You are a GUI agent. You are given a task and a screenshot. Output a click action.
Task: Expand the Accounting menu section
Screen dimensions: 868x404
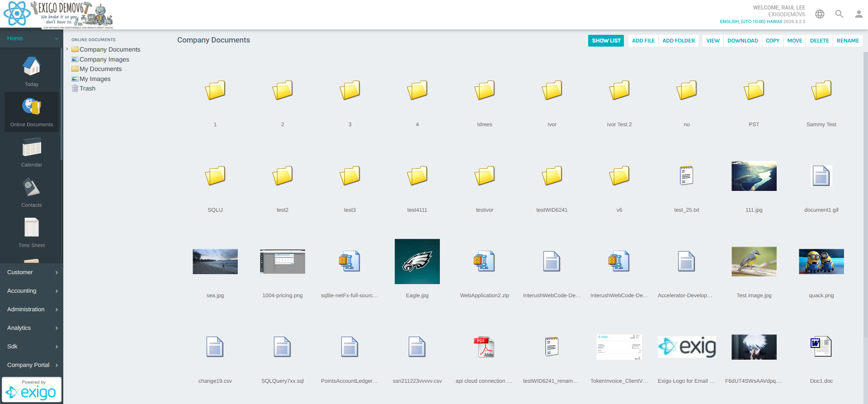pyautogui.click(x=32, y=291)
